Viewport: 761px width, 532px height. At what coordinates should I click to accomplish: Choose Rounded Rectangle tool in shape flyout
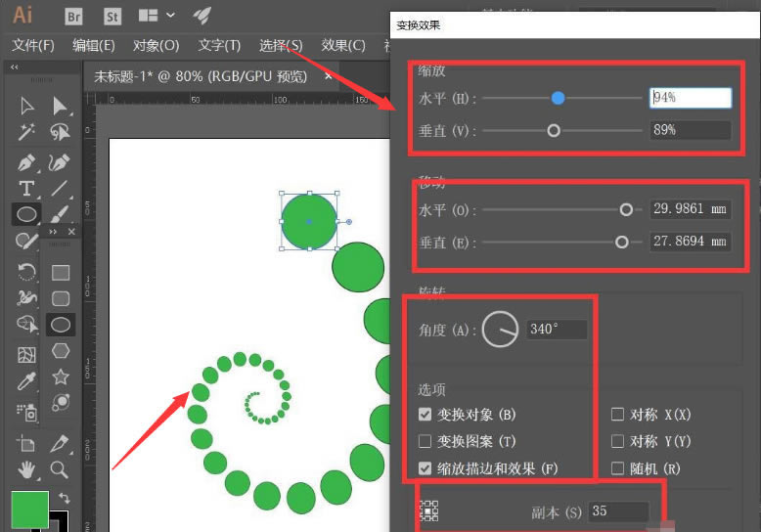[61, 298]
